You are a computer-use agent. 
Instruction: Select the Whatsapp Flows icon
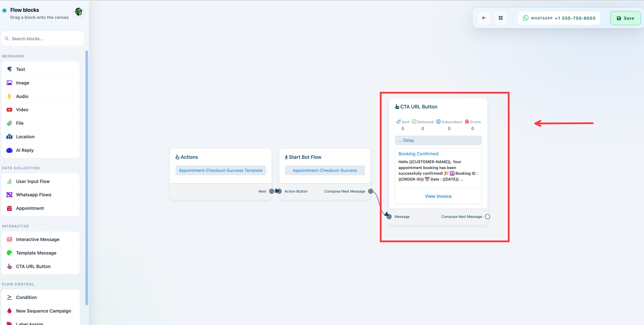click(9, 195)
